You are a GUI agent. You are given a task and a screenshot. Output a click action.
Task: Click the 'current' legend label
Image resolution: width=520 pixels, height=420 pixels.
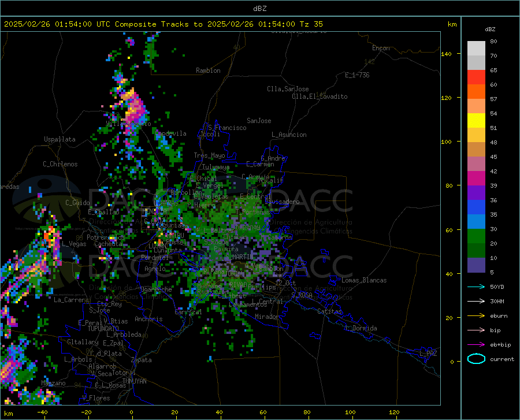coord(502,359)
